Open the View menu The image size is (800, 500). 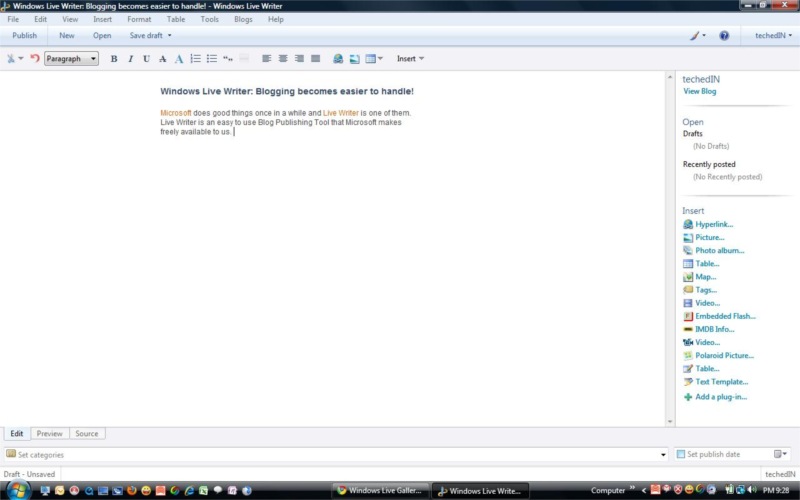click(x=70, y=19)
